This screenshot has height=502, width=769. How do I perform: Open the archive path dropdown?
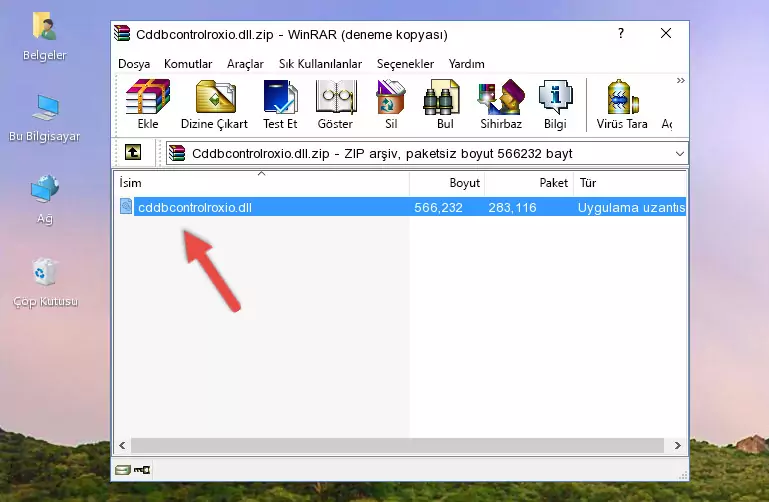point(680,153)
